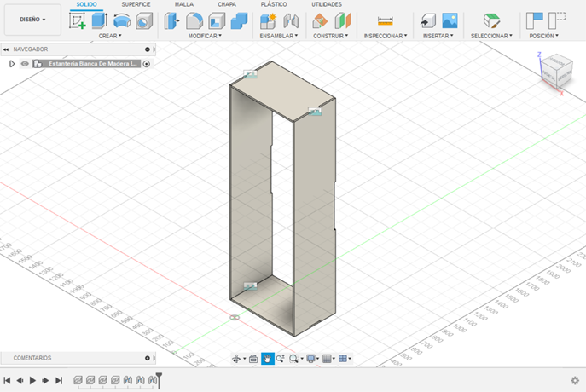
Task: Select the last joint feature in timeline
Action: click(x=153, y=380)
